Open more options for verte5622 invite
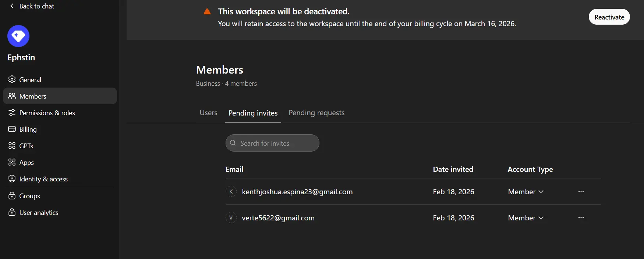644x259 pixels. (581, 217)
